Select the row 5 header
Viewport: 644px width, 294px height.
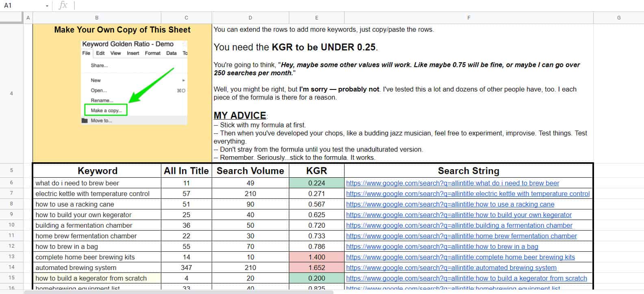point(11,170)
